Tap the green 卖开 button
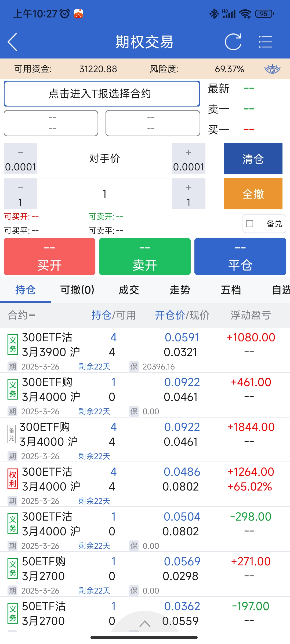 (145, 257)
